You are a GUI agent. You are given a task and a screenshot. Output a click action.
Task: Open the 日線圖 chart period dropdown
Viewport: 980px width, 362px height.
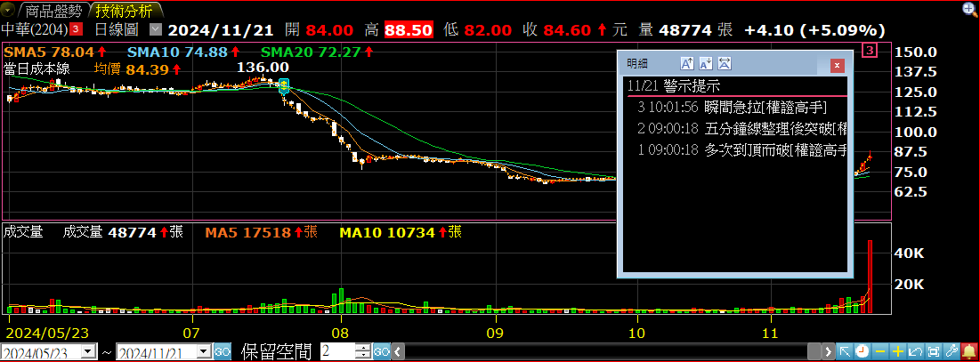[x=156, y=29]
